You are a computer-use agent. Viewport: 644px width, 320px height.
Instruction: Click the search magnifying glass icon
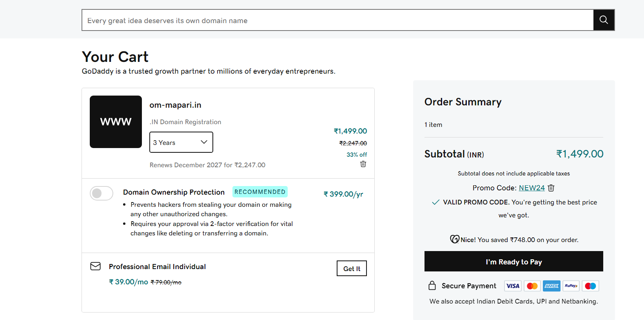pos(603,20)
